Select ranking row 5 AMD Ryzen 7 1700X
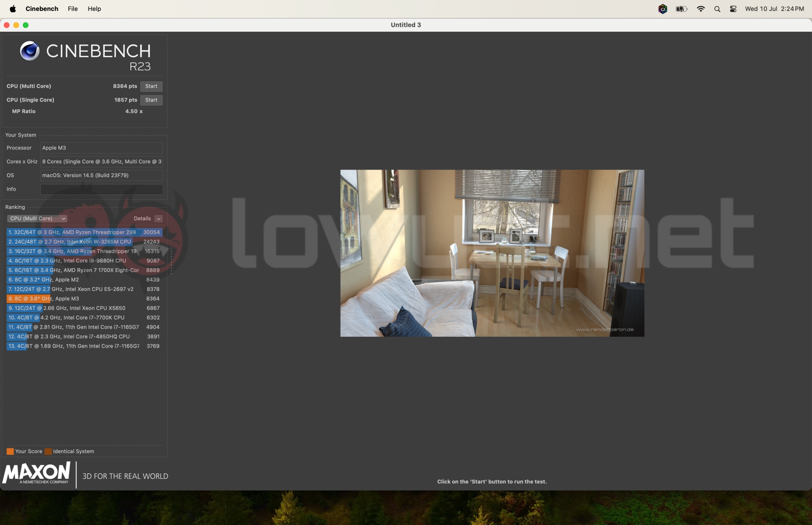 point(84,270)
